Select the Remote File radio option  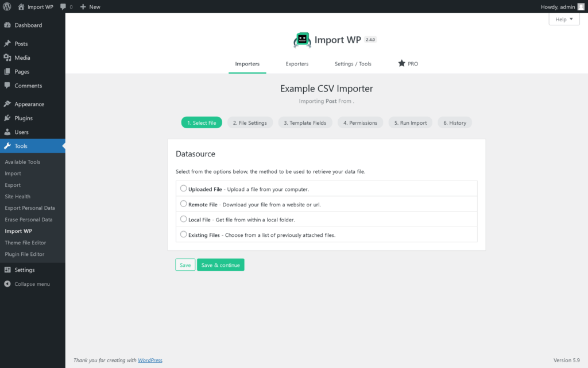coord(183,204)
